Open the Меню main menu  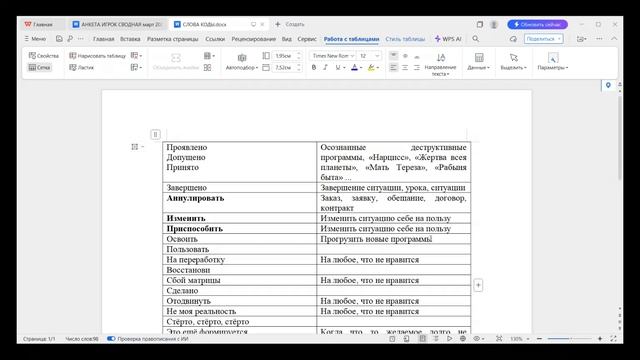tap(35, 39)
